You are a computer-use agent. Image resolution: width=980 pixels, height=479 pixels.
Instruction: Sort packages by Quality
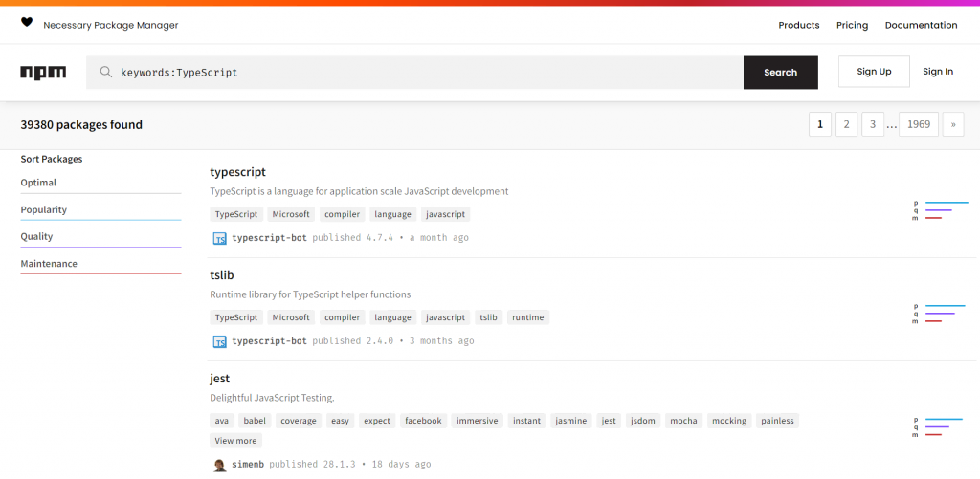tap(100, 237)
